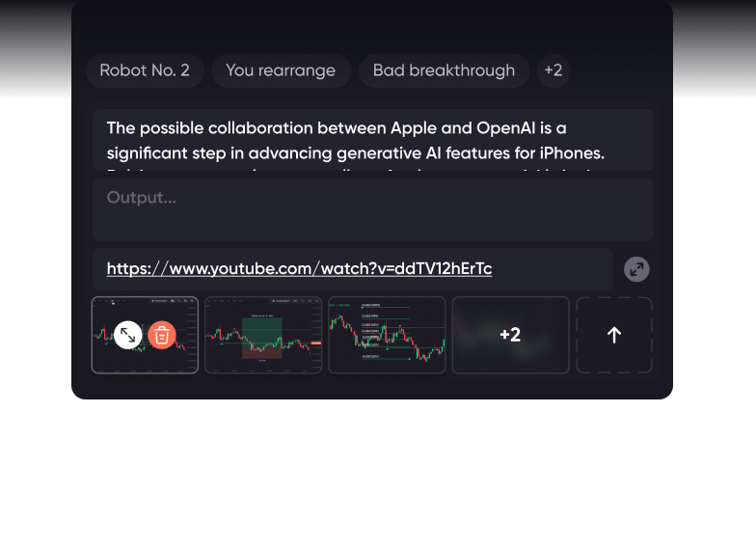Open the YouTube watch link
756x550 pixels.
299,269
